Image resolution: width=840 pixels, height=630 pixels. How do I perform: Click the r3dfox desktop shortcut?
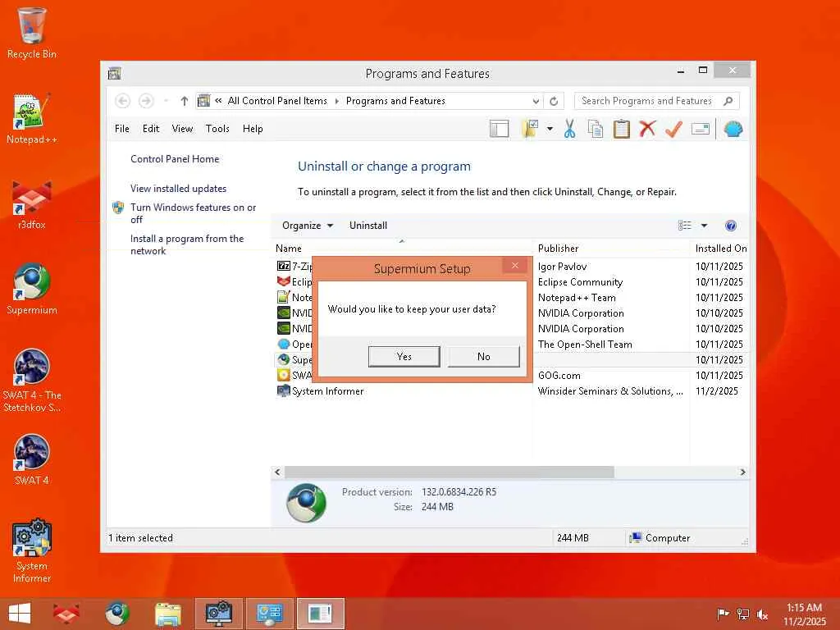[x=32, y=204]
